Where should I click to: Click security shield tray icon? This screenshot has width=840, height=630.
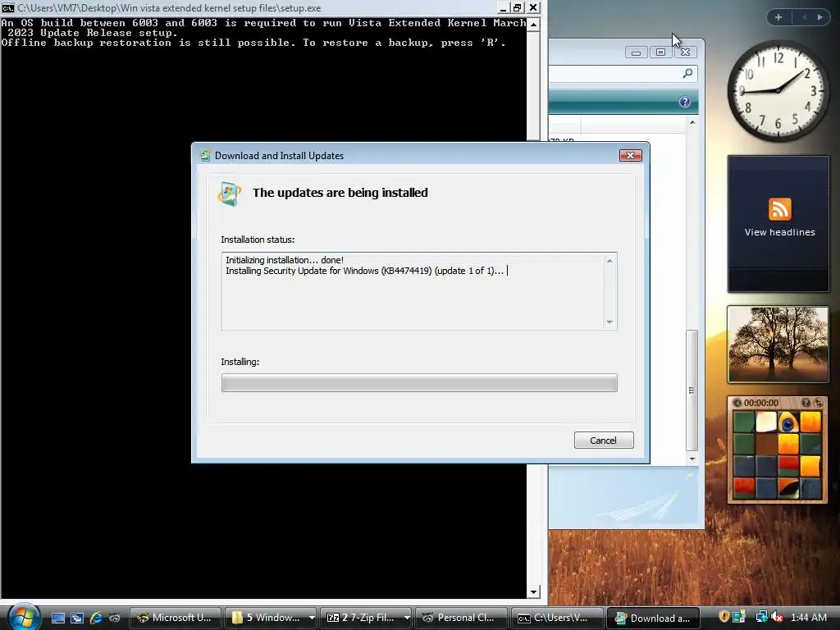click(724, 617)
